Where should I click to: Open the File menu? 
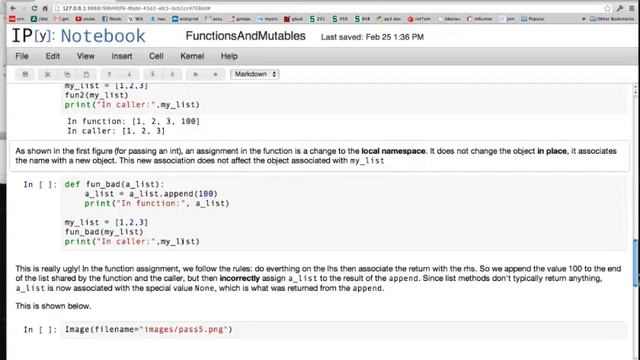point(22,56)
